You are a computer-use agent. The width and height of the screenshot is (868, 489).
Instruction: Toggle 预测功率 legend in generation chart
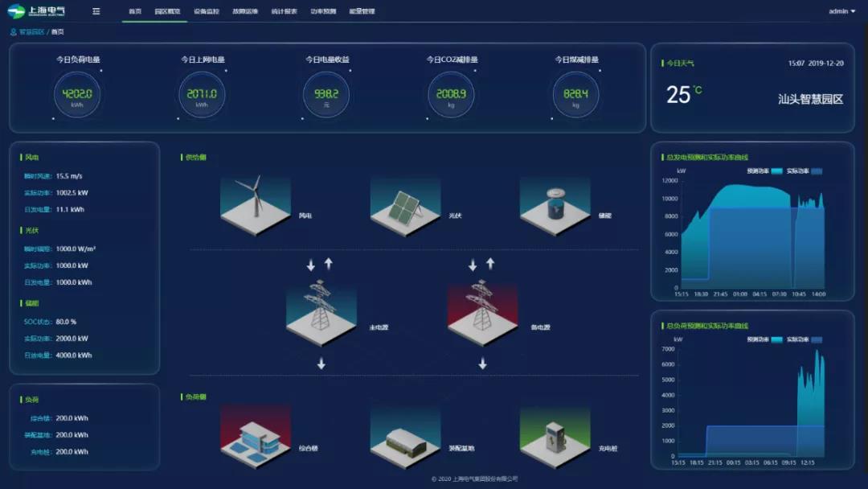coord(764,171)
